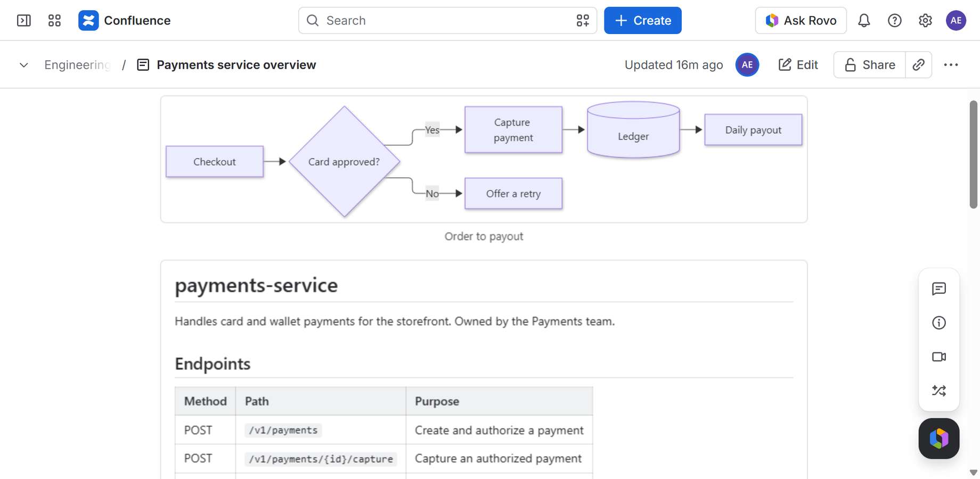Screen dimensions: 980x479
Task: Expand the sidebar with the panel icon
Action: pyautogui.click(x=24, y=20)
